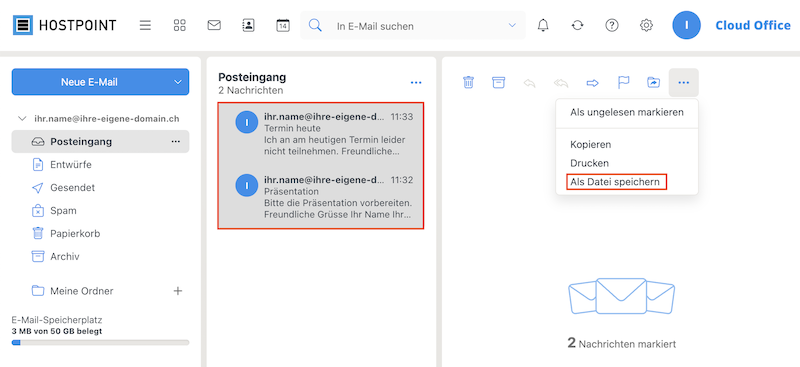Select Als ungelesen markieren

click(627, 112)
